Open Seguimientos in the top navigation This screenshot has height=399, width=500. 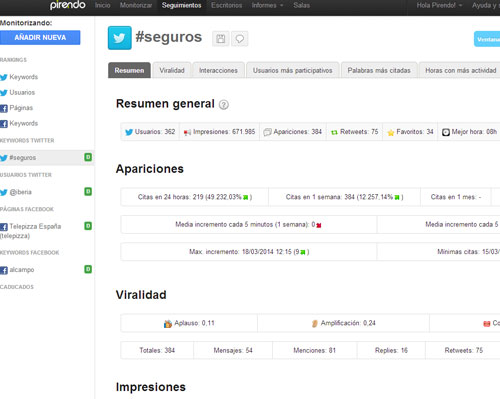[182, 5]
